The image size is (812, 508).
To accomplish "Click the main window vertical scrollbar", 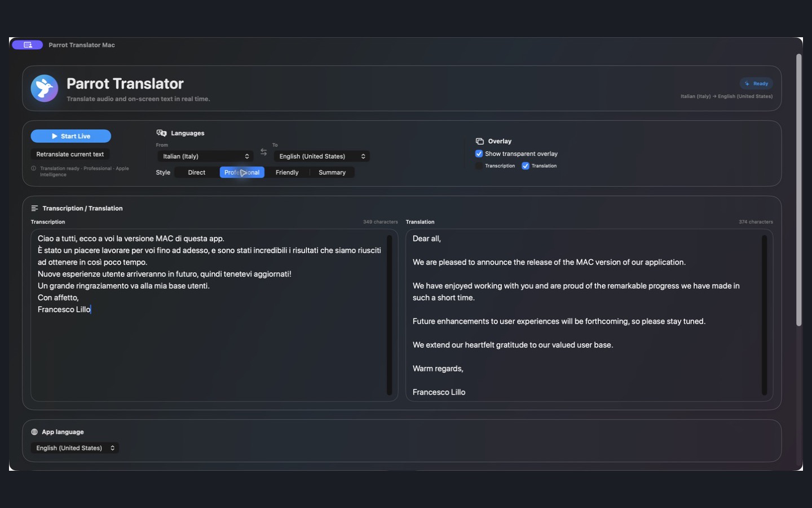I will (x=798, y=190).
